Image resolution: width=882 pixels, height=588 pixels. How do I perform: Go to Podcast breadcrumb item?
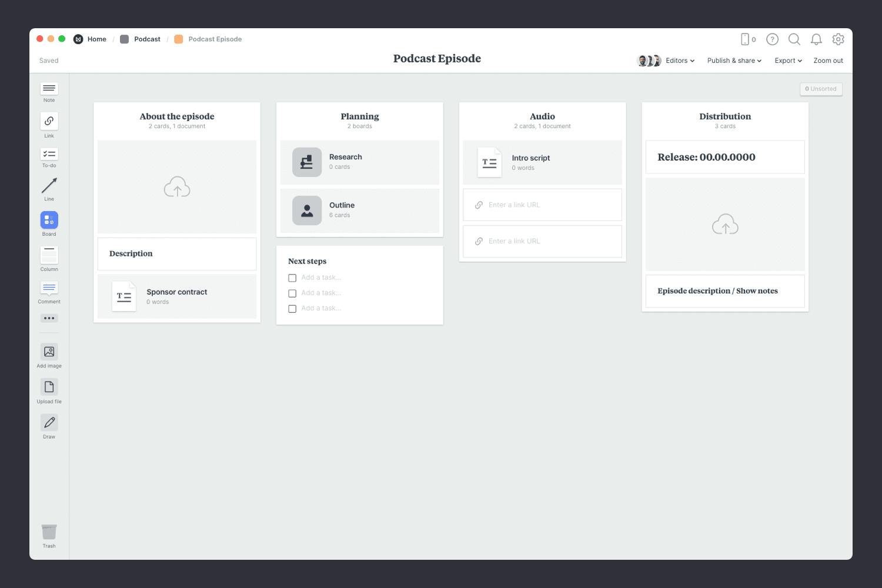pos(146,39)
